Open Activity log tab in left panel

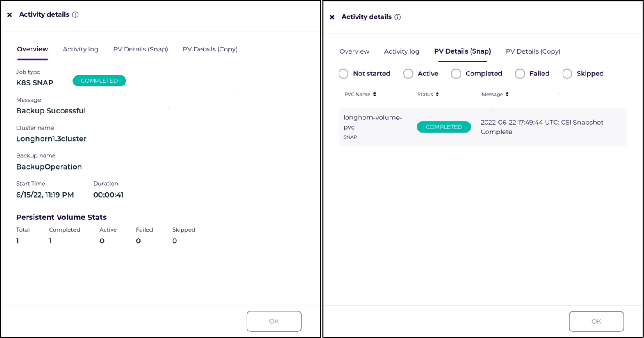(x=81, y=49)
